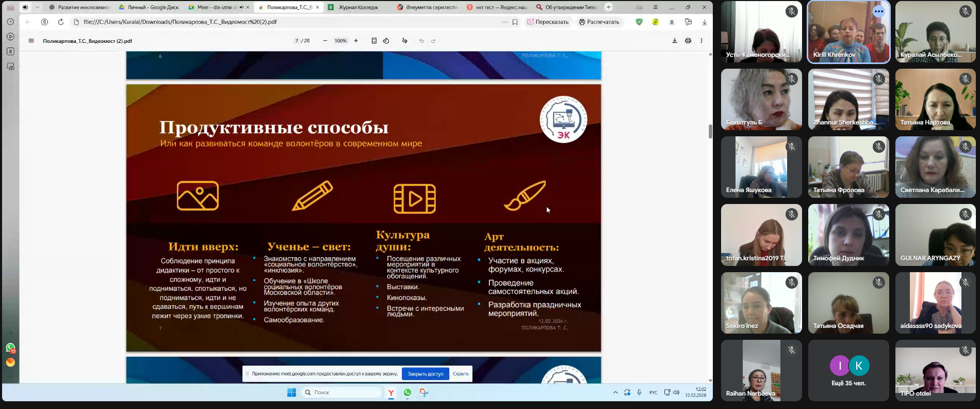980x409 pixels.
Task: Toggle the PDF sidebar hamburger menu
Action: point(31,41)
